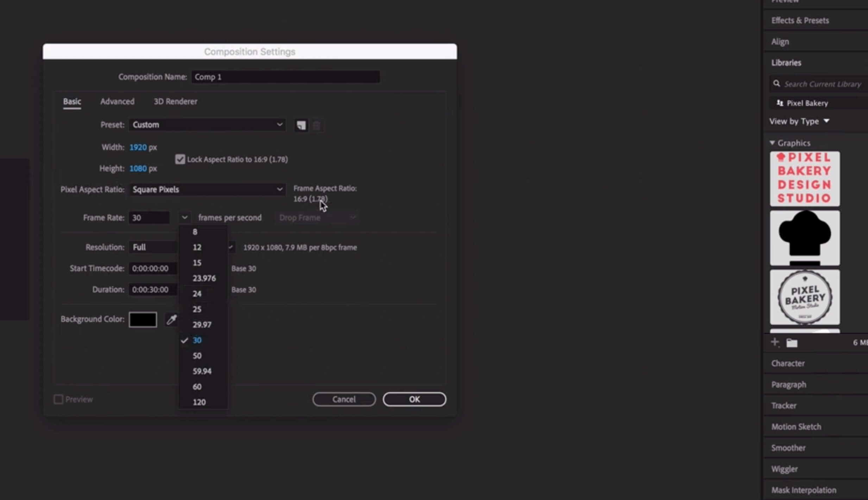Switch to the 3D Renderer tab
The image size is (868, 500).
tap(176, 102)
